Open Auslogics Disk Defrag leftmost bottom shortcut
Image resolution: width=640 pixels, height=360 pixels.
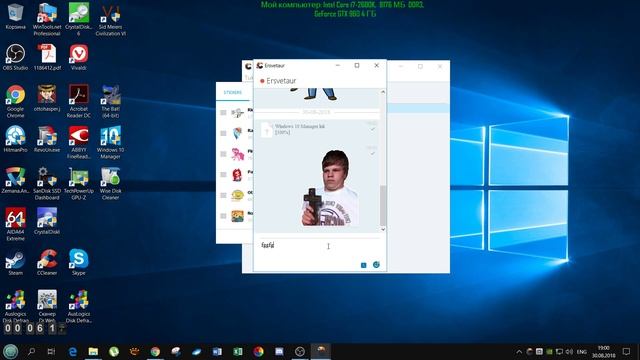[x=16, y=306]
